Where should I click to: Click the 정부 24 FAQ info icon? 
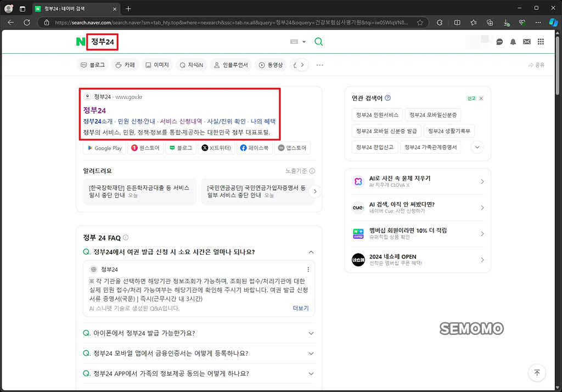tap(126, 237)
